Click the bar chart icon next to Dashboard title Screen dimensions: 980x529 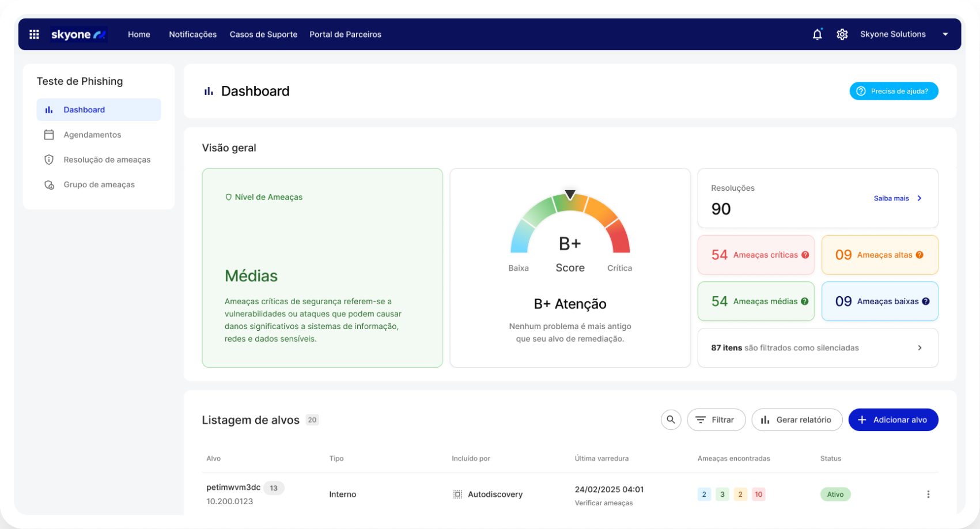tap(208, 90)
